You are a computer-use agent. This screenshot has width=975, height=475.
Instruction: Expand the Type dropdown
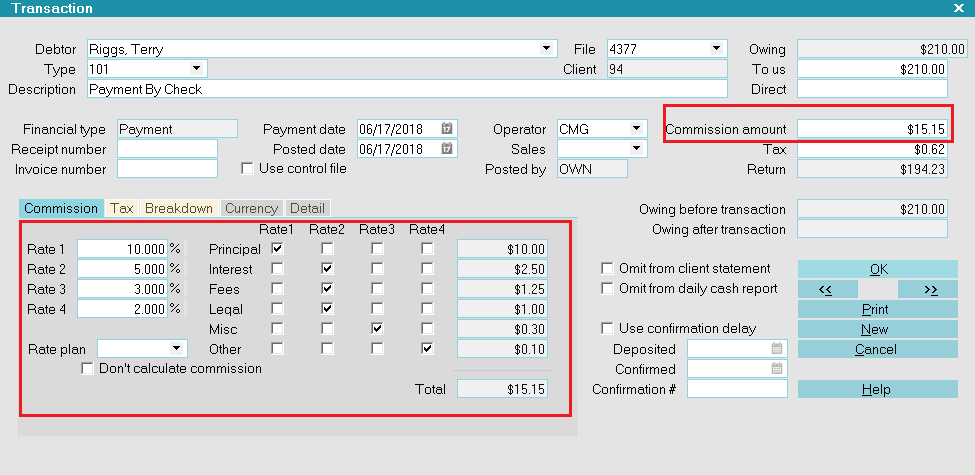pyautogui.click(x=196, y=68)
